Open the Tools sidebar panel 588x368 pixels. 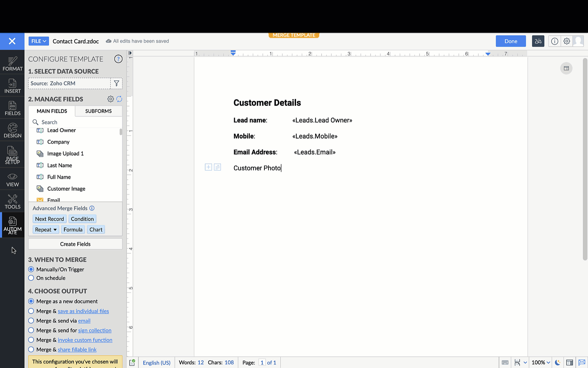[12, 202]
